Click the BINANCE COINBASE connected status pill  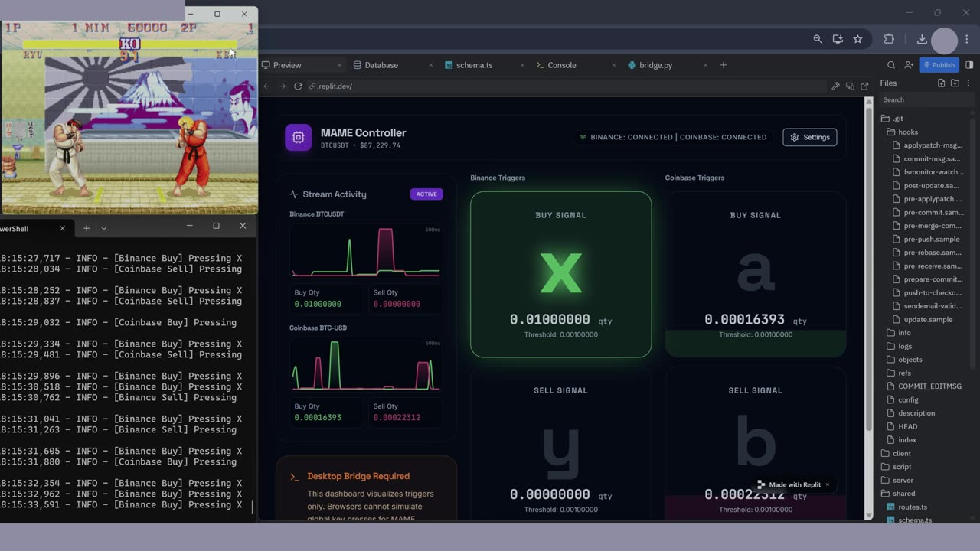pyautogui.click(x=673, y=137)
